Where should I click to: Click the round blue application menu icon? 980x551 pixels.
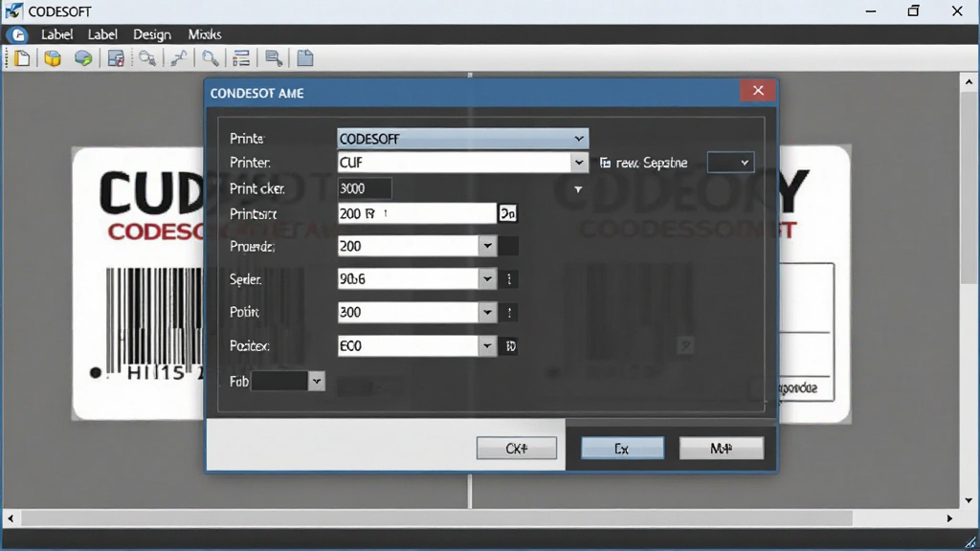pyautogui.click(x=17, y=34)
